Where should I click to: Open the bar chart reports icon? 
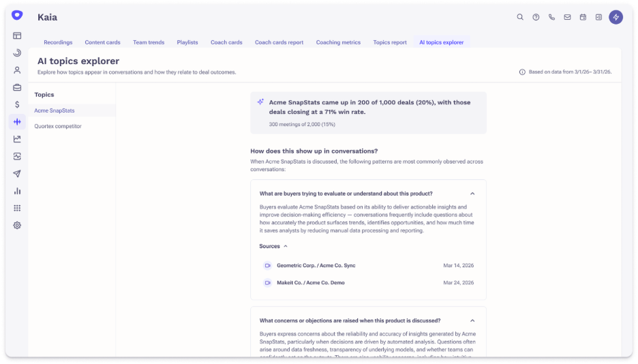pyautogui.click(x=17, y=191)
